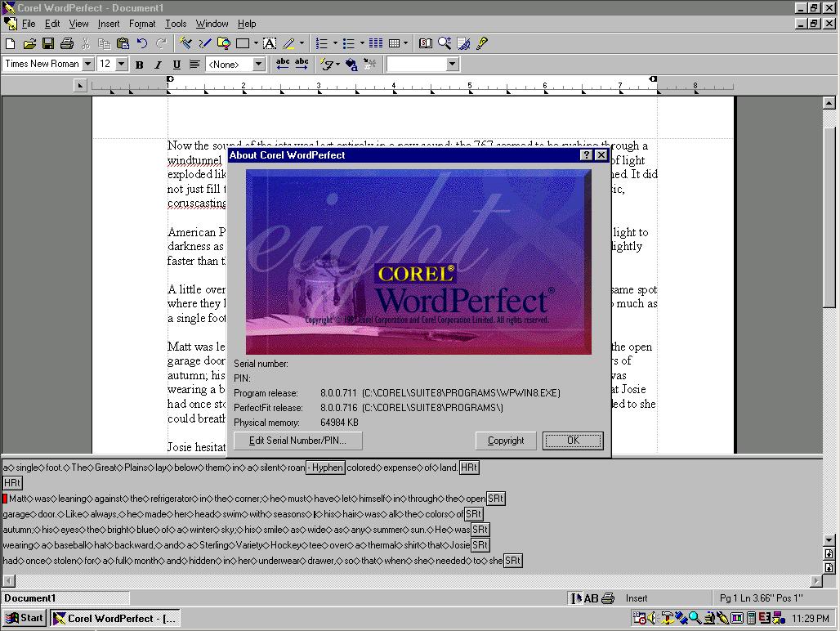
Task: Click the Zoom magnifier icon in toolbar
Action: pos(445,43)
